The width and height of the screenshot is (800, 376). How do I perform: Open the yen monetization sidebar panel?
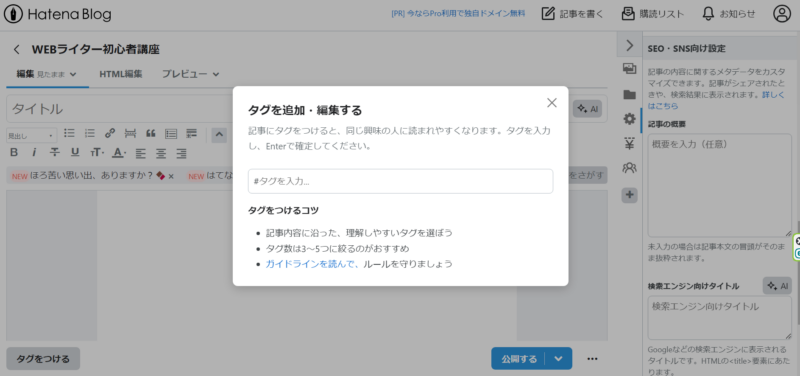pyautogui.click(x=630, y=143)
